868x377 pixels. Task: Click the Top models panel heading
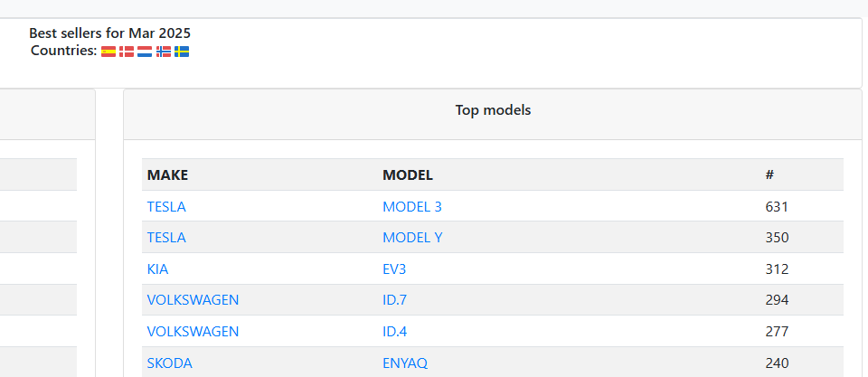point(493,110)
